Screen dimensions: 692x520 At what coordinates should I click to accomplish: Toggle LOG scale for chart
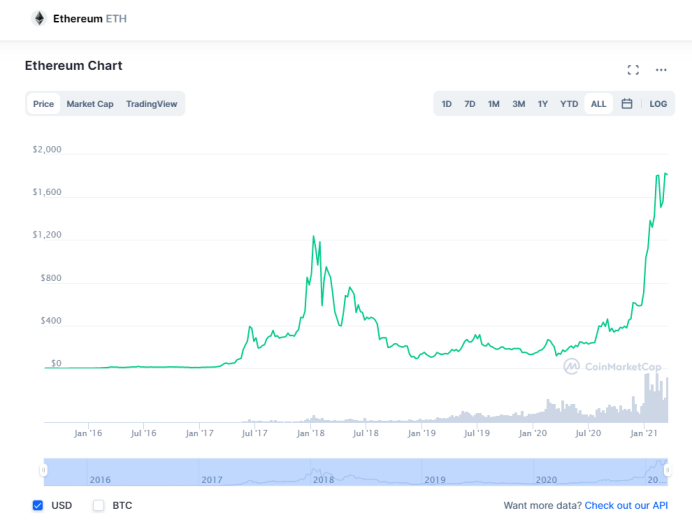[x=658, y=104]
